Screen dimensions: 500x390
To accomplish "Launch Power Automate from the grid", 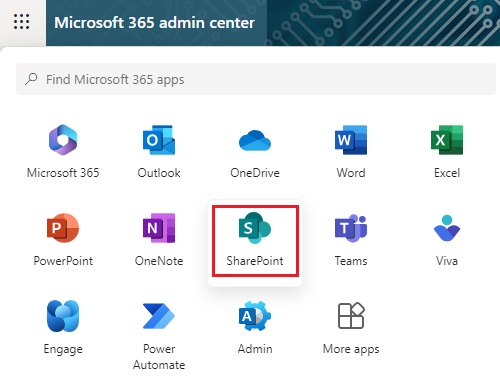I will click(x=159, y=316).
